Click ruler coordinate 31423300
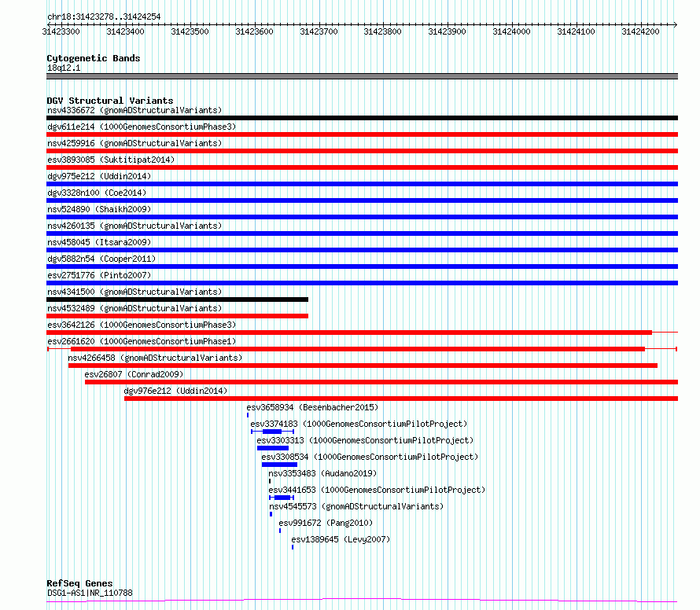The image size is (700, 610). point(61,31)
